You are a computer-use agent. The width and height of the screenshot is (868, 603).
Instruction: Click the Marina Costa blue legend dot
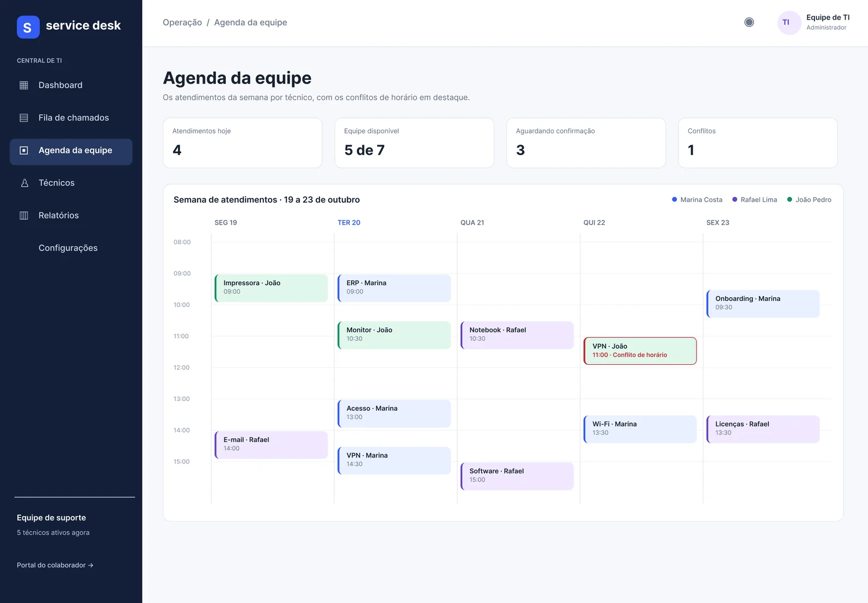[674, 200]
